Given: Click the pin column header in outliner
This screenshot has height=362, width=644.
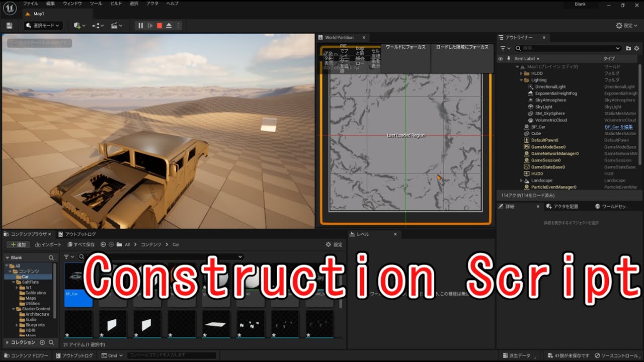Looking at the screenshot, I should [x=509, y=59].
